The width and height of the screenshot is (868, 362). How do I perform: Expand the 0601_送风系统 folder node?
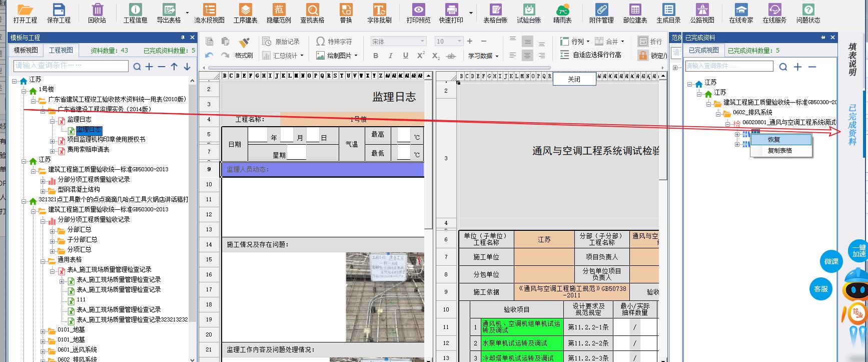[43, 351]
